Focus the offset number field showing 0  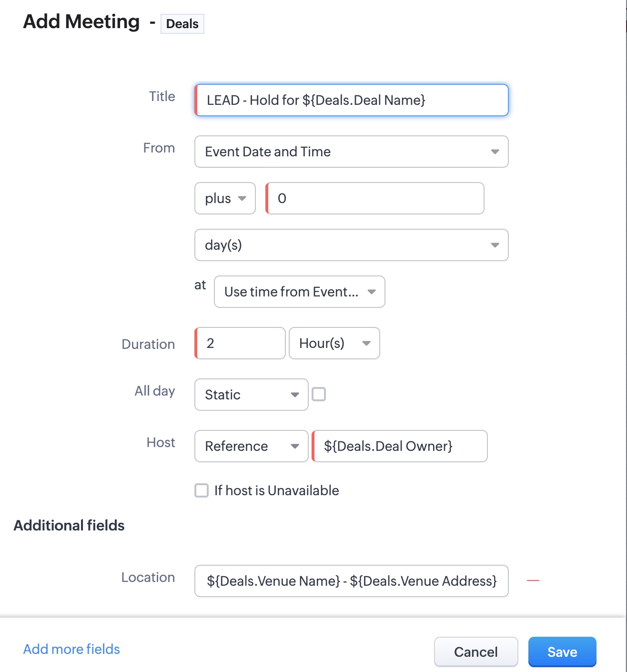374,198
